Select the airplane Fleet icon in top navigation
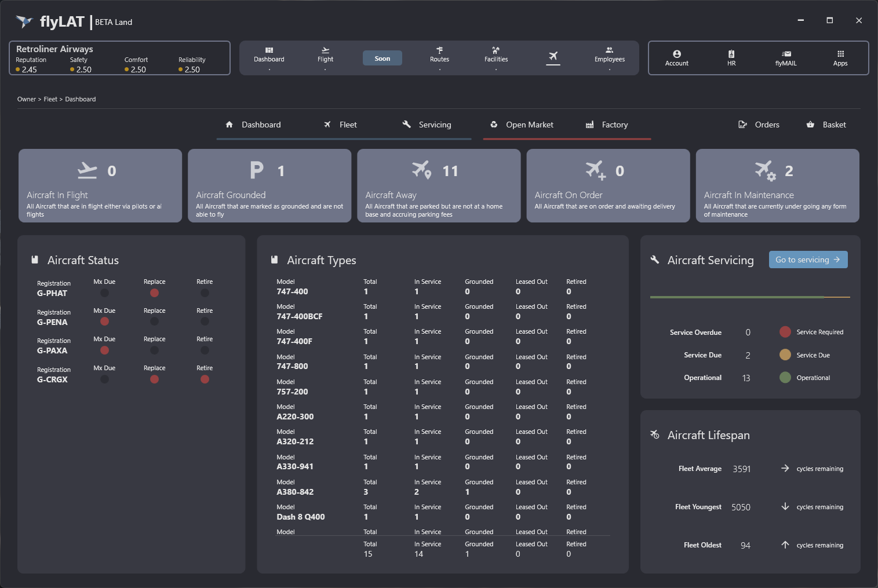Viewport: 878px width, 588px height. (553, 56)
